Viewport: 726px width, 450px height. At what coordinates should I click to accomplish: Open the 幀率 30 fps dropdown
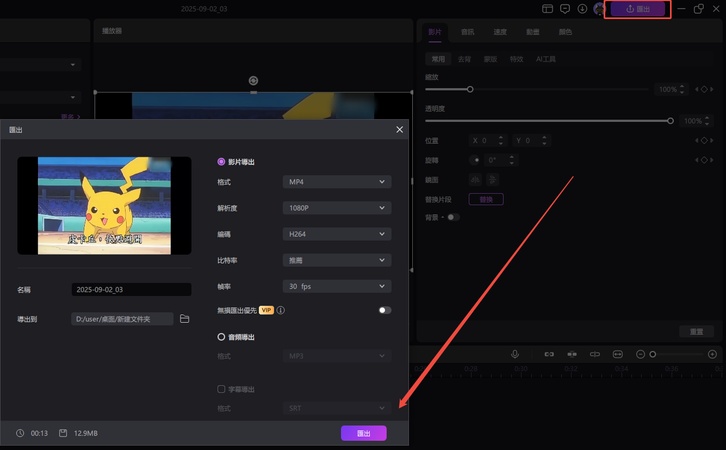click(x=337, y=286)
